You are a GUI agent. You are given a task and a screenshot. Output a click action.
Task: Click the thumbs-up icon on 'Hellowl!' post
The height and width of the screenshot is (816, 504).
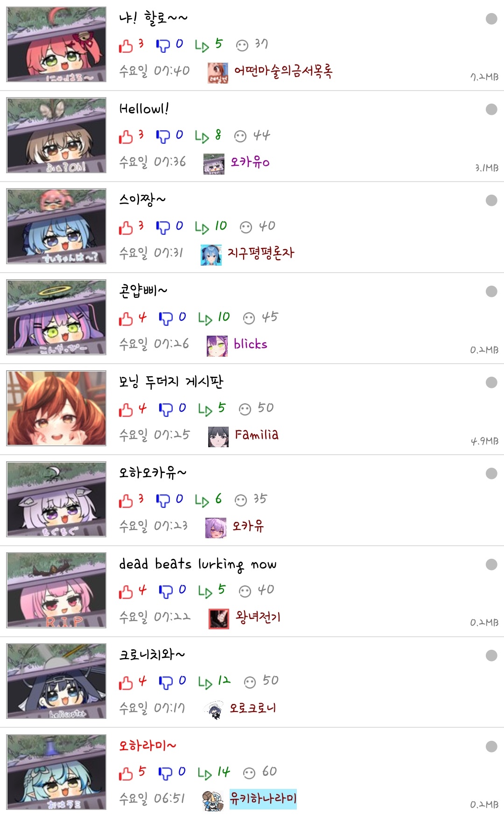[126, 137]
